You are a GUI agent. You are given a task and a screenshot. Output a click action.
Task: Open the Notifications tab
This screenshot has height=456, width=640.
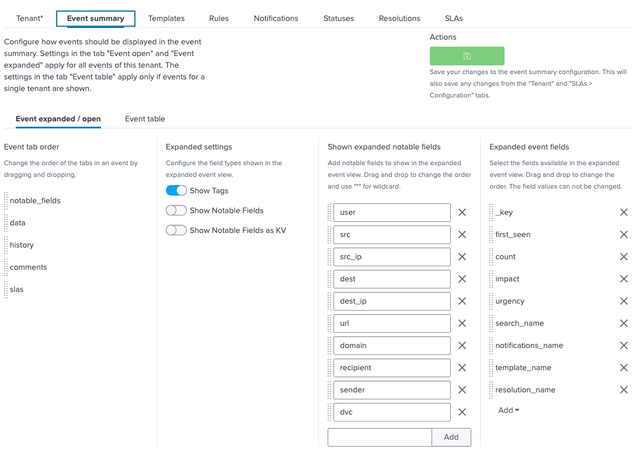click(276, 18)
